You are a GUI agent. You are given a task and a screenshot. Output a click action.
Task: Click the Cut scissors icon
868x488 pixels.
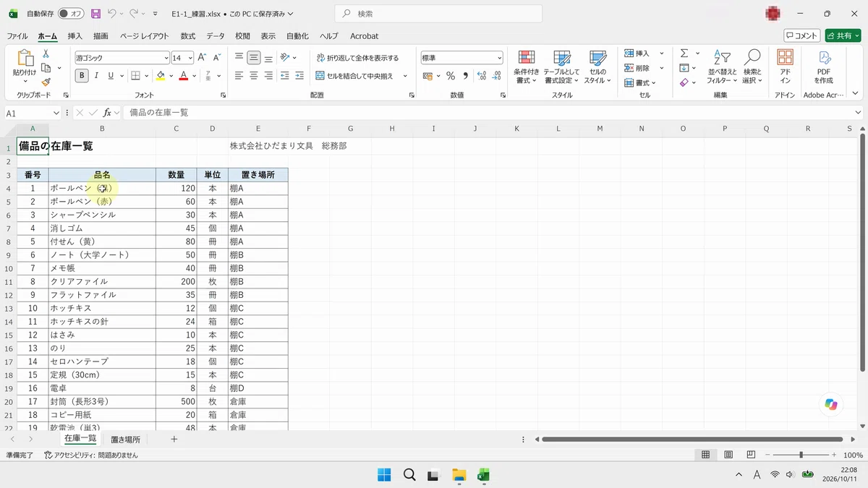[x=46, y=53]
